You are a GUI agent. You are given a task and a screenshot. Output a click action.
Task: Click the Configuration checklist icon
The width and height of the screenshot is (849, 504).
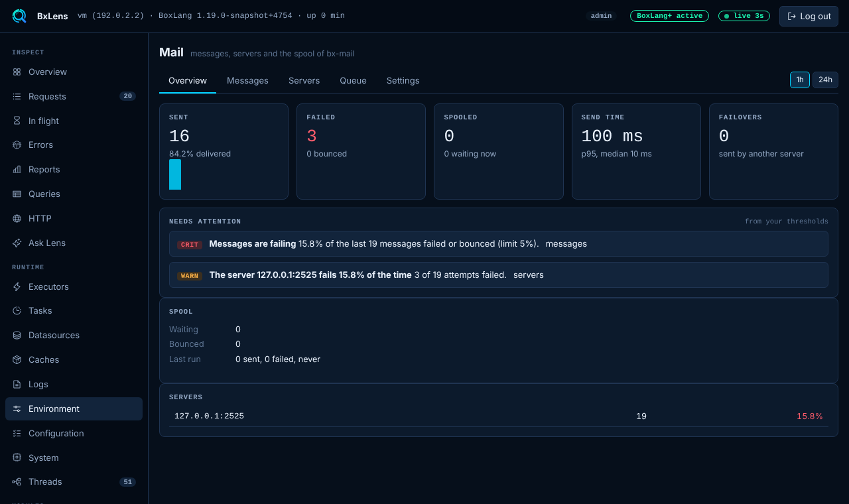[17, 433]
